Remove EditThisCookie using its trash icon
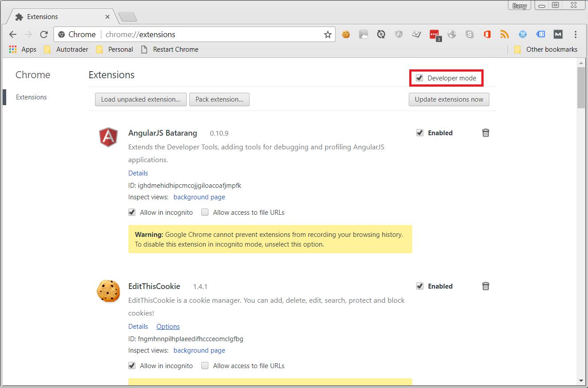Screen dimensions: 588x388 tap(485, 286)
